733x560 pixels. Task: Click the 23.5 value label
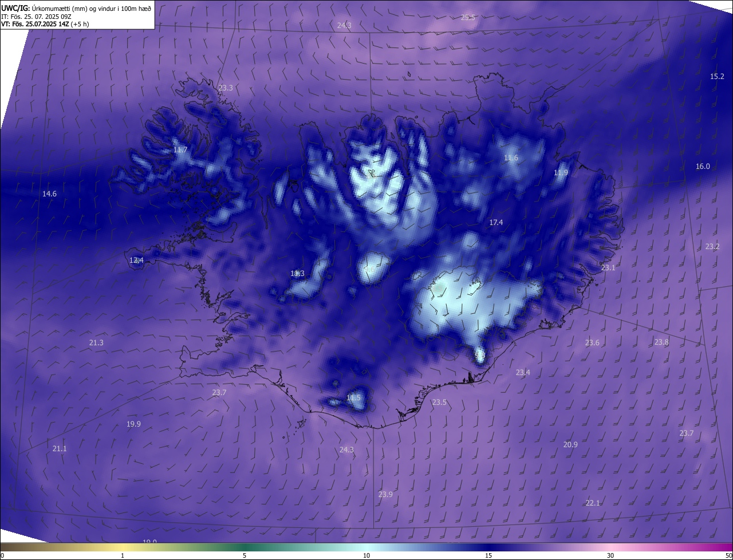pos(439,403)
